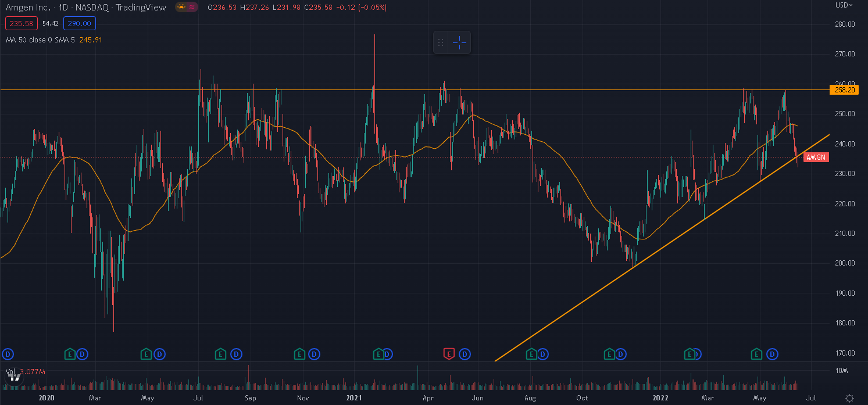This screenshot has height=405, width=868.
Task: Click the red AMGN last price label
Action: tap(816, 157)
